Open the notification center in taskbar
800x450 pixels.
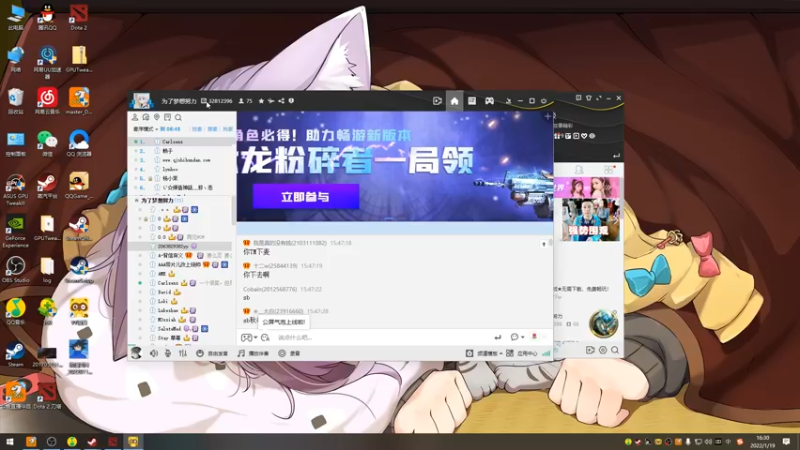786,441
